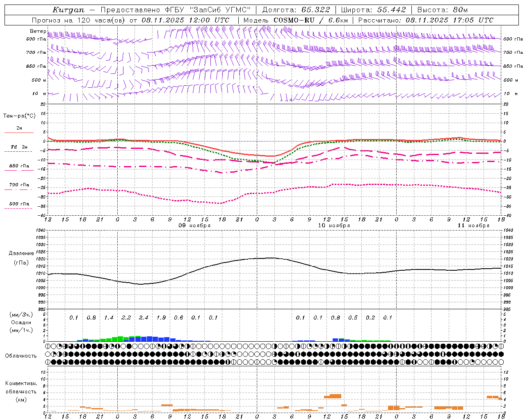Click the "09 ноября" date label
Screen dimensions: 525x420
194,226
